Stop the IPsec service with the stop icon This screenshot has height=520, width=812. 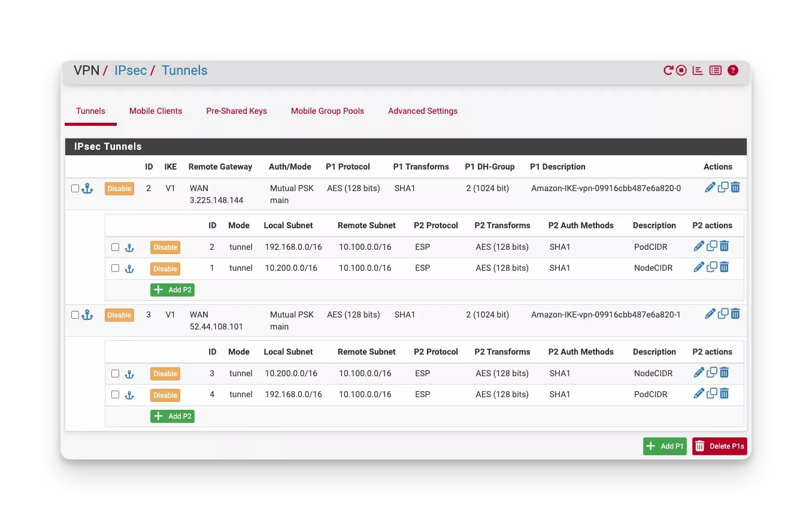coord(681,70)
